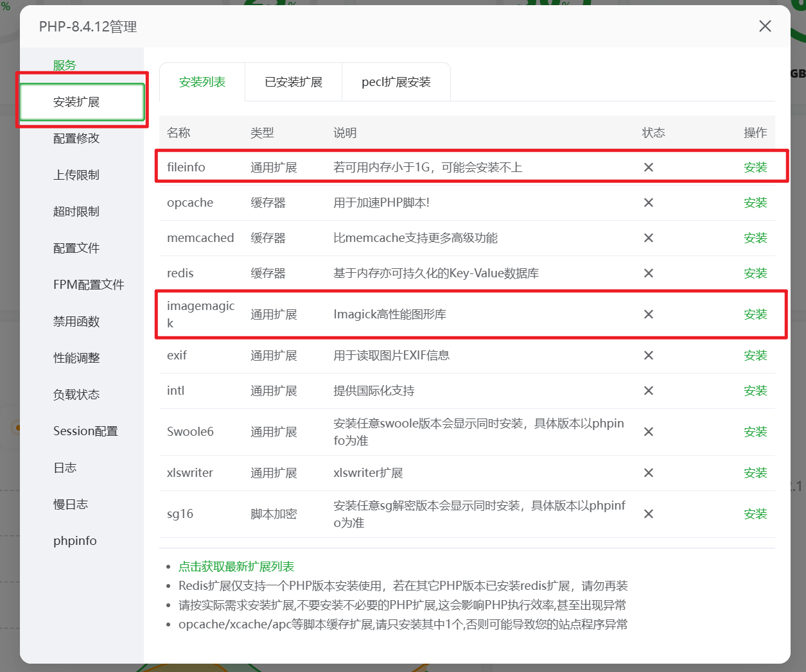The image size is (806, 672).
Task: Open 配置修改 in the sidebar
Action: [x=76, y=139]
